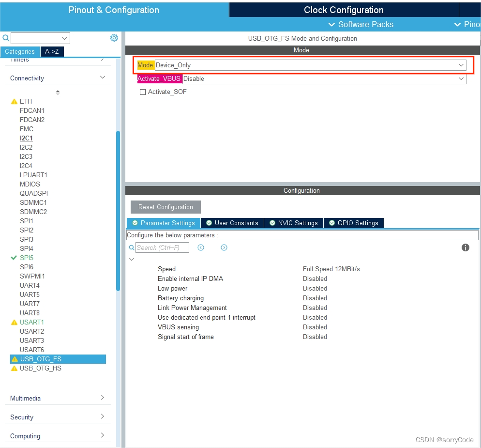Collapse the parameter group chevron
The image size is (481, 448).
pyautogui.click(x=132, y=259)
